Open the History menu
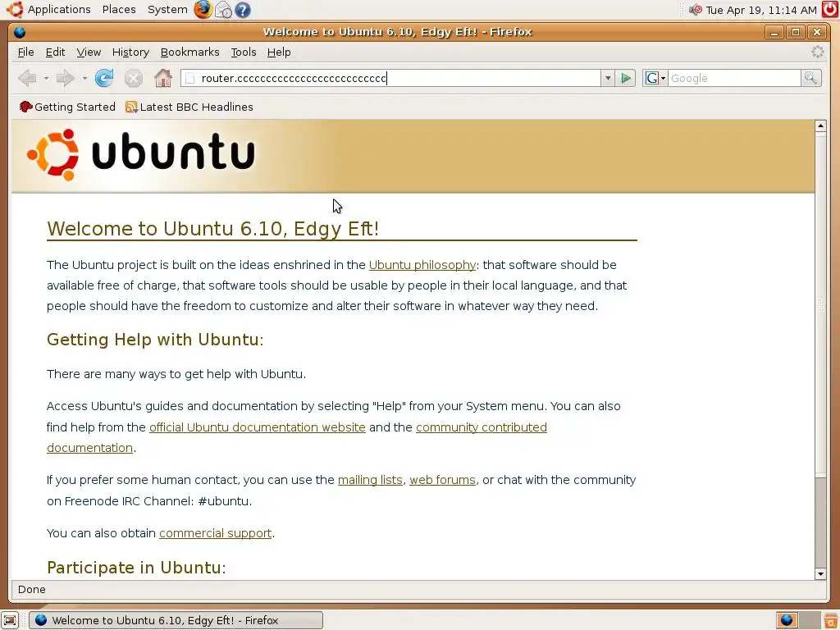Screen dimensions: 840x630 click(x=130, y=52)
